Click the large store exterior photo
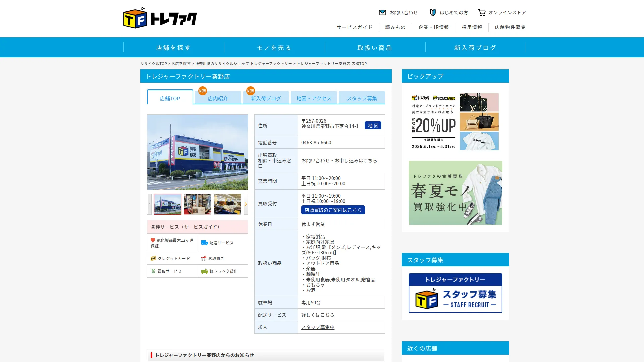 coord(198,152)
